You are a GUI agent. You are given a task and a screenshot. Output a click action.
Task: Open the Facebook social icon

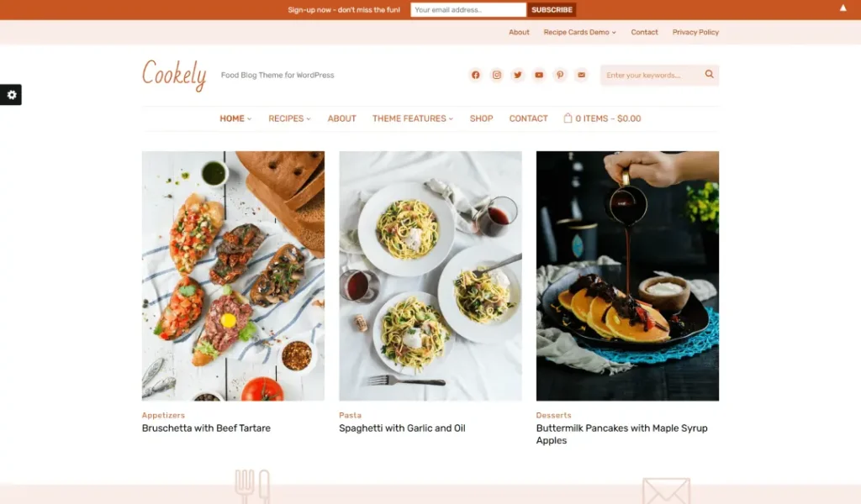476,75
